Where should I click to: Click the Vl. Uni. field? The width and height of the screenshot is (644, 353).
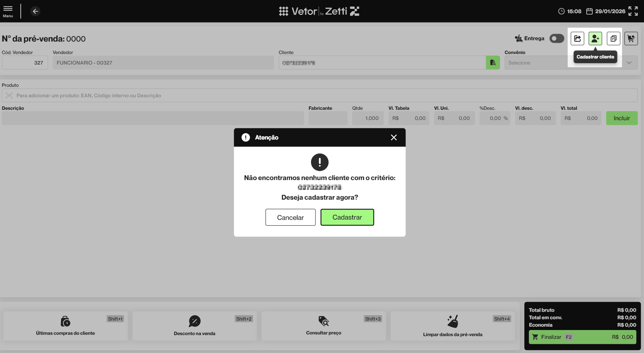pyautogui.click(x=455, y=118)
